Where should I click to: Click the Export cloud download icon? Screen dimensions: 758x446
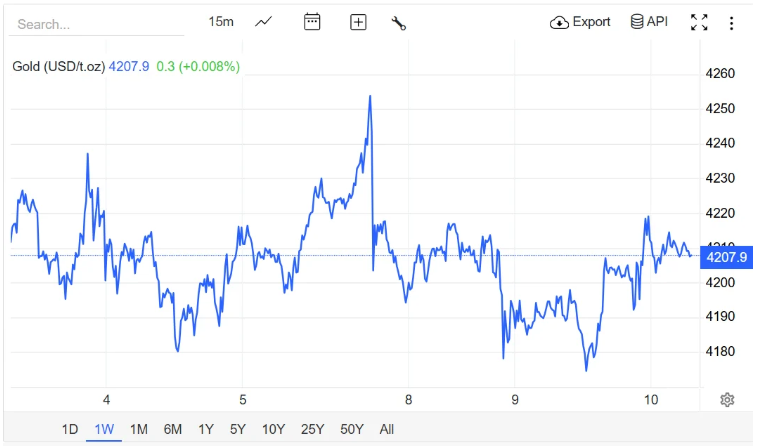point(560,22)
